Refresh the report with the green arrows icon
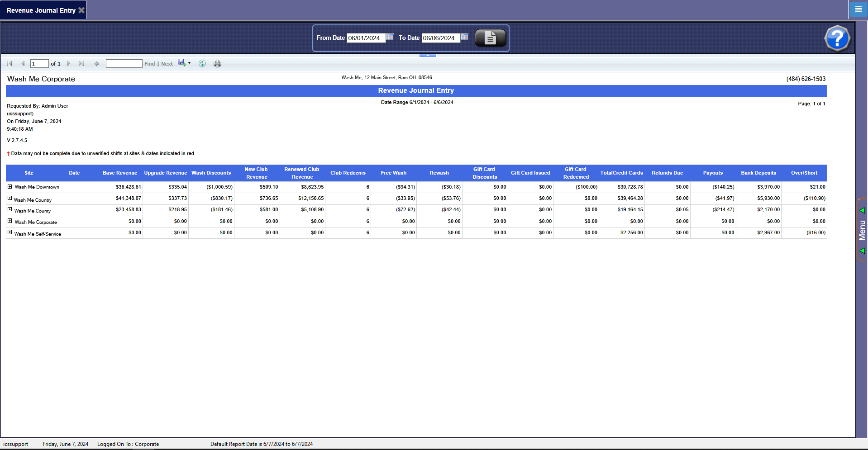Viewport: 868px width, 450px height. [x=202, y=64]
